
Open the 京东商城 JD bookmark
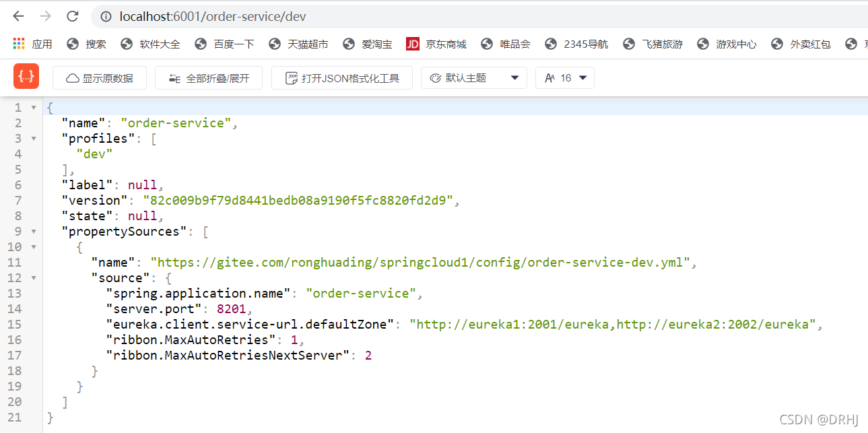pyautogui.click(x=436, y=44)
